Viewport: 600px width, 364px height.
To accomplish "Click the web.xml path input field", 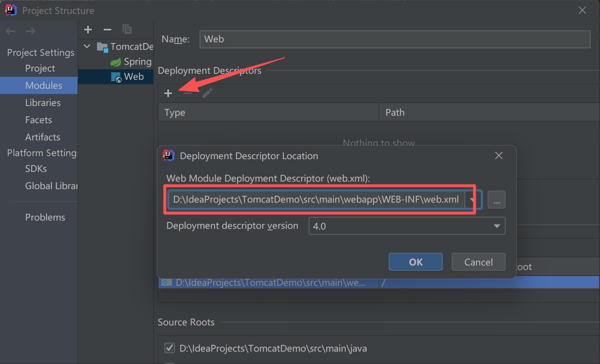I will click(x=316, y=200).
